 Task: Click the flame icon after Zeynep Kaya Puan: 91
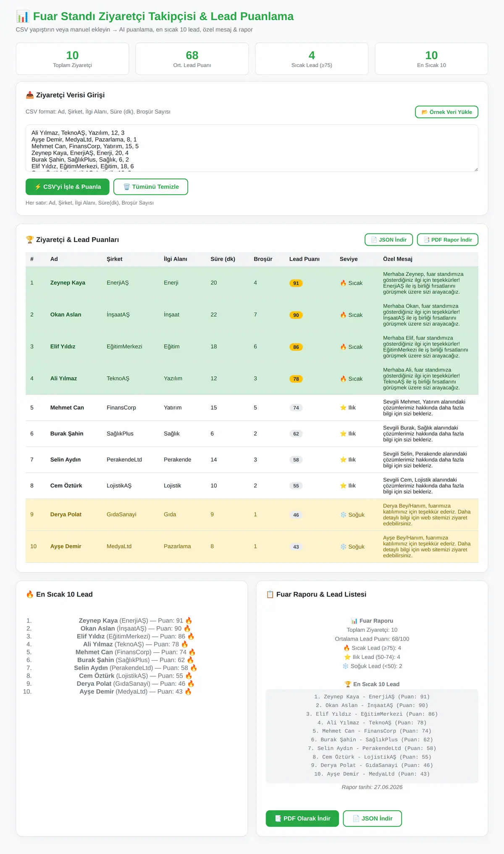click(189, 620)
